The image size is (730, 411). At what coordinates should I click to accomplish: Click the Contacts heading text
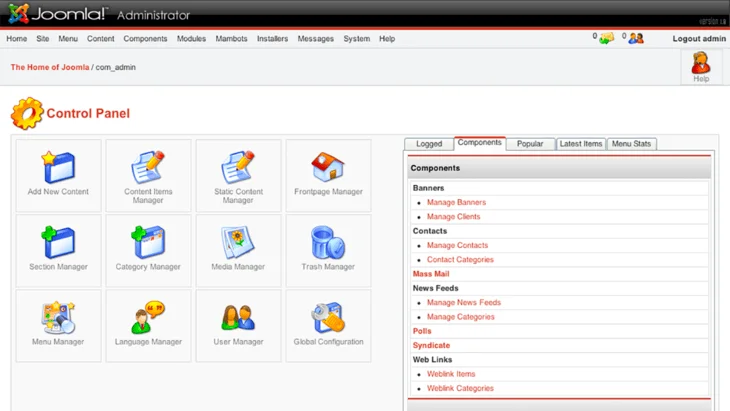tap(430, 231)
